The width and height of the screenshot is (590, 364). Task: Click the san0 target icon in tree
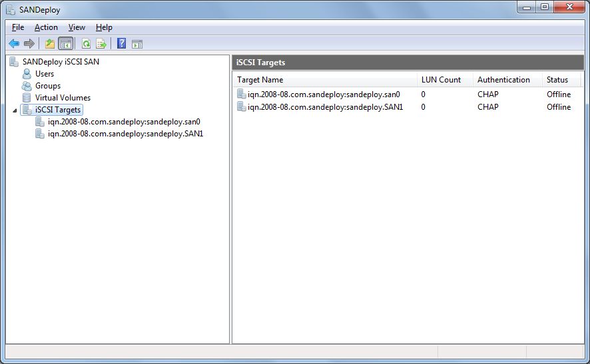40,122
